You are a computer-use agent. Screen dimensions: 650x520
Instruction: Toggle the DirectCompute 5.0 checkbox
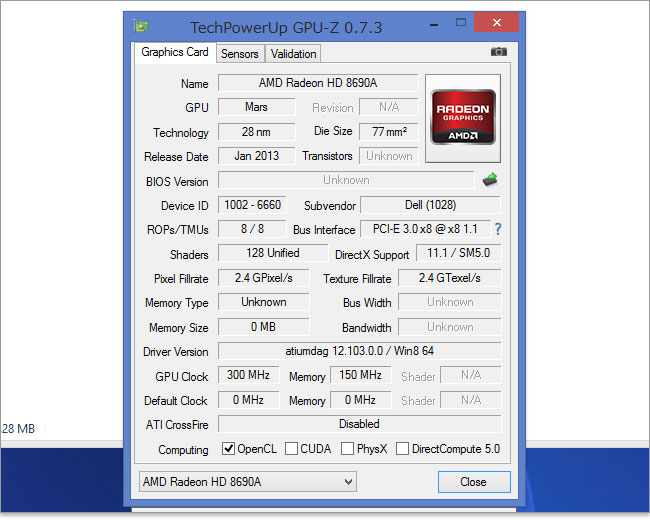pyautogui.click(x=403, y=449)
